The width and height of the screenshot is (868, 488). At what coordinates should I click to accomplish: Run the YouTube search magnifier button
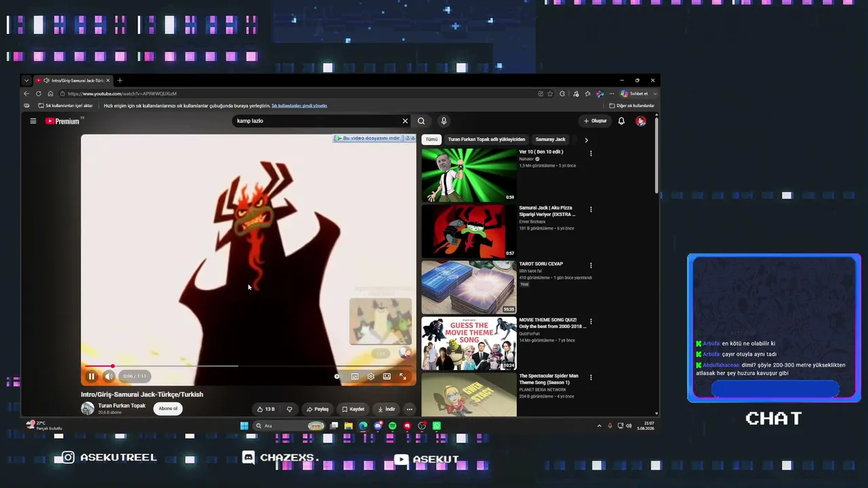point(421,121)
